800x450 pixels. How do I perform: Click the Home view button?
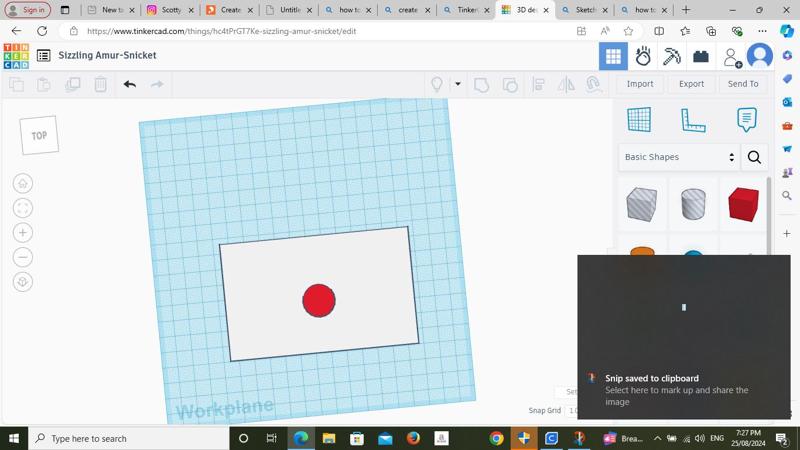[23, 183]
